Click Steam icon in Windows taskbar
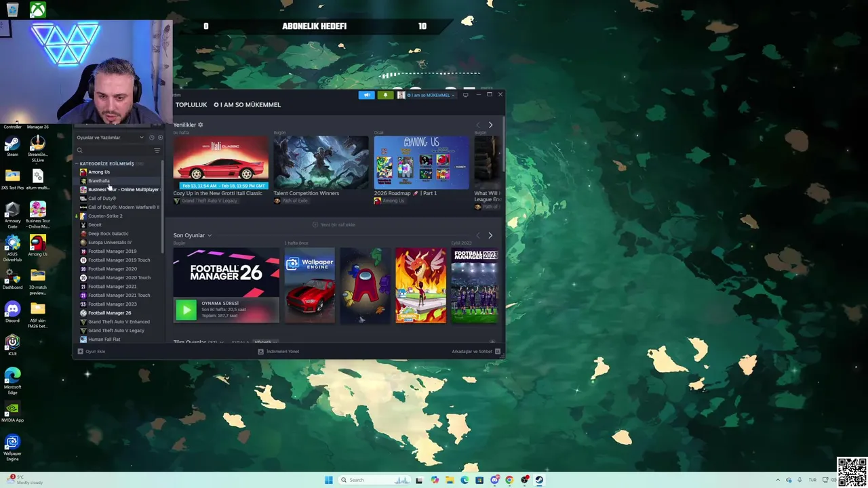 [x=539, y=480]
